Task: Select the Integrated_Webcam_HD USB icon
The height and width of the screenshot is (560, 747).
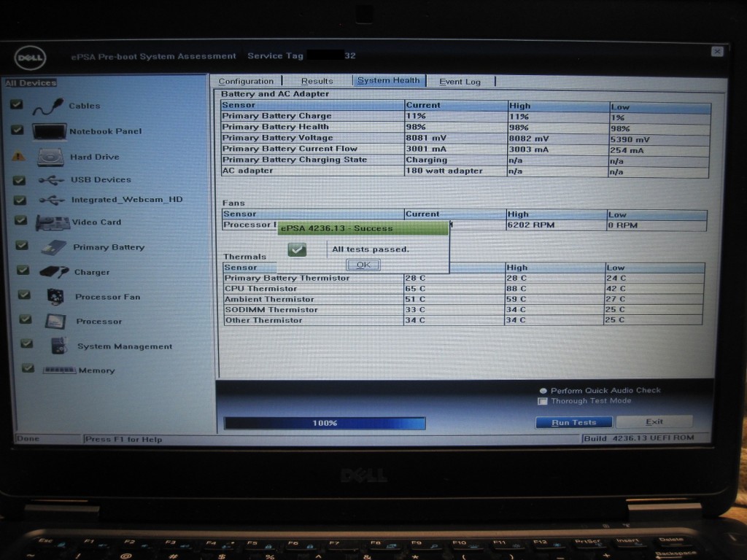Action: (x=52, y=200)
